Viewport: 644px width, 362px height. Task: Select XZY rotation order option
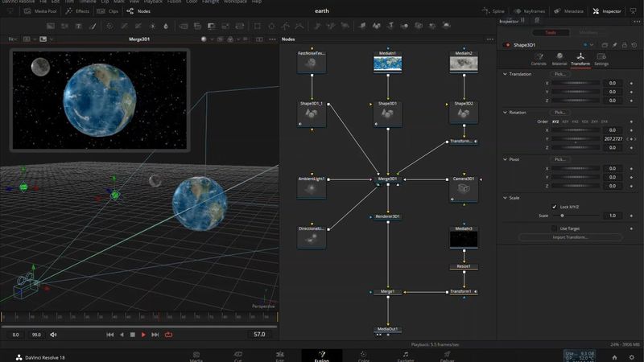(565, 121)
